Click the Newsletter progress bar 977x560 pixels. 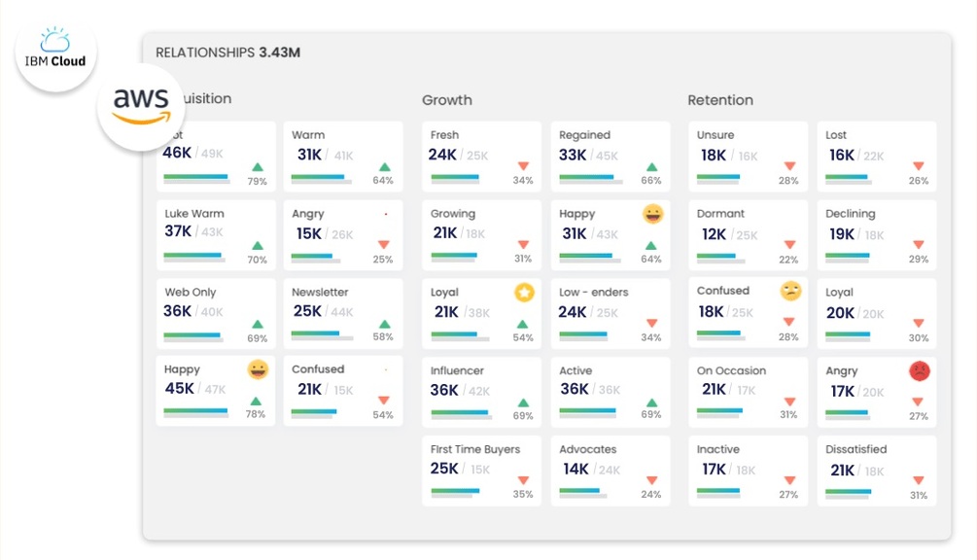pos(315,333)
